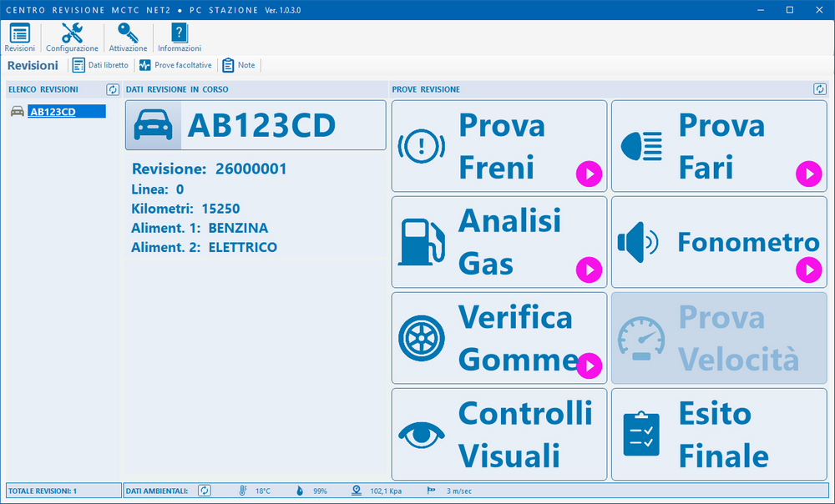The width and height of the screenshot is (835, 504).
Task: Start the Verifica Gomme play button
Action: pos(589,365)
